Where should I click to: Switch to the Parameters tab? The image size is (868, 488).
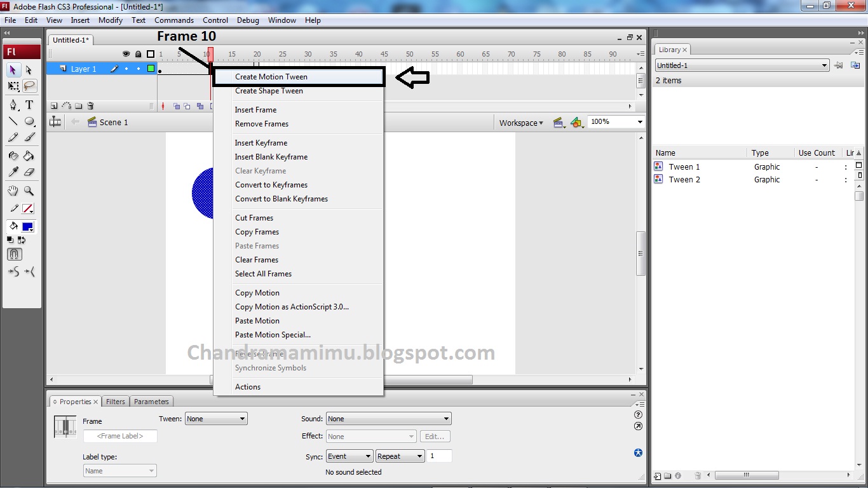151,402
